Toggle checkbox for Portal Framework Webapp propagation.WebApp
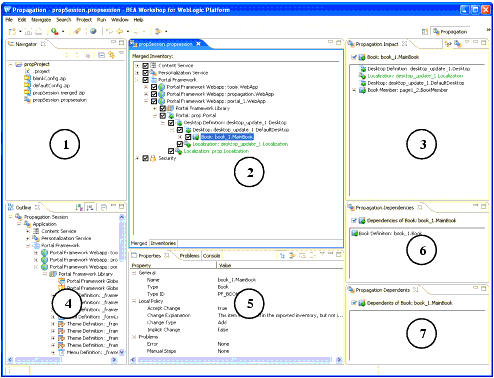This screenshot has height=378, width=494. point(154,94)
